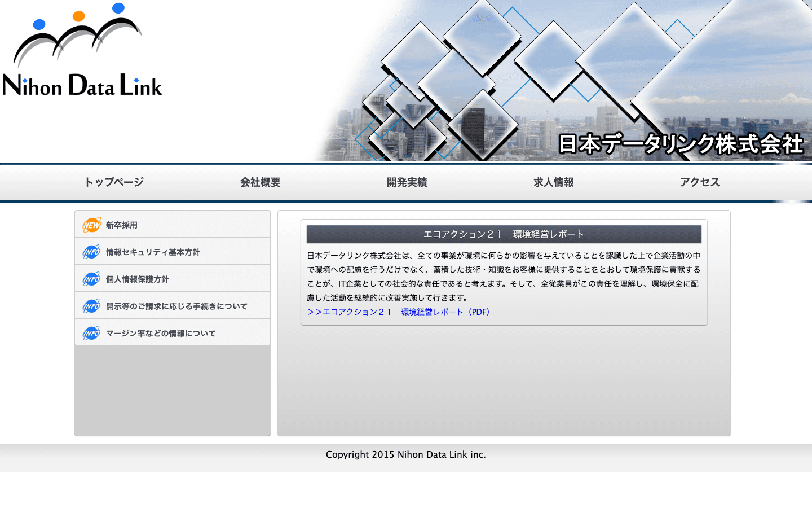Click the paragraph beginning 日本データリンク株式会社は
812x508 pixels.
point(504,277)
